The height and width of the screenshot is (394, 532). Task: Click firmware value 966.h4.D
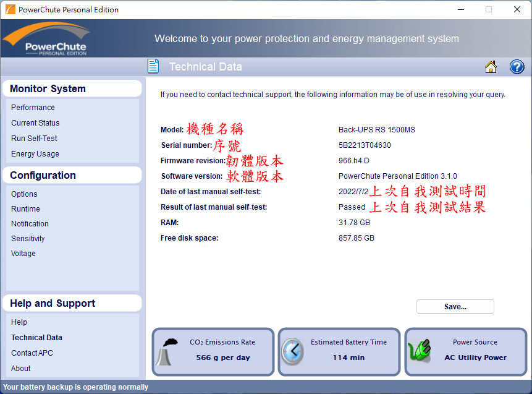pyautogui.click(x=354, y=161)
